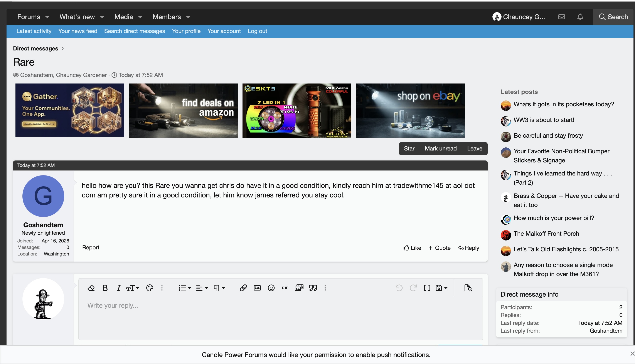Expand the Media dropdown arrow
Viewport: 635px width, 364px height.
coord(140,17)
